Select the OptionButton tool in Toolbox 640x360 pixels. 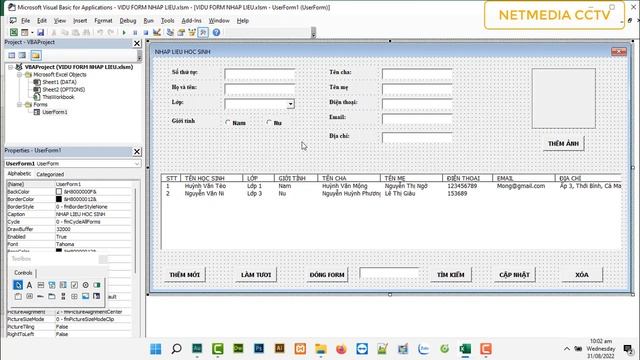tap(85, 285)
